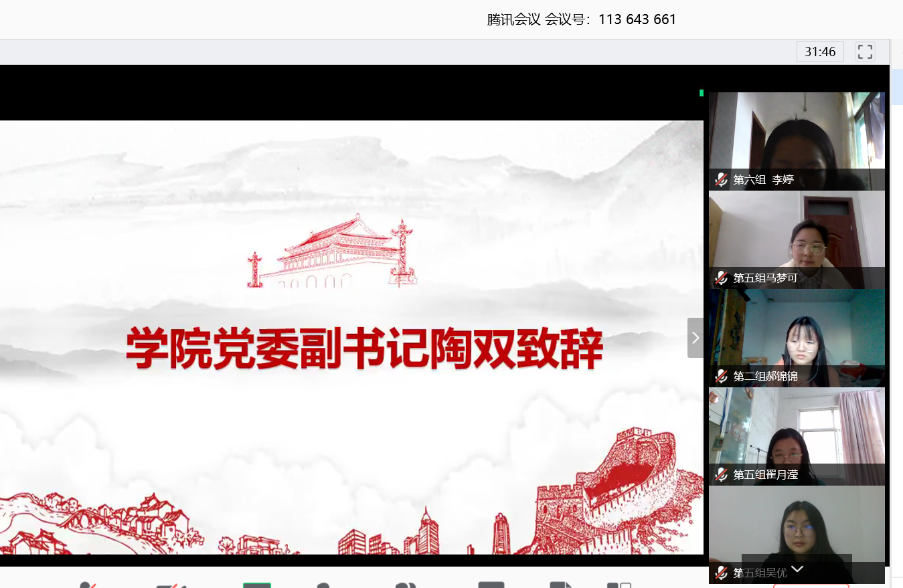Unmute your microphone in the bottom toolbar
This screenshot has width=903, height=588.
tap(87, 585)
